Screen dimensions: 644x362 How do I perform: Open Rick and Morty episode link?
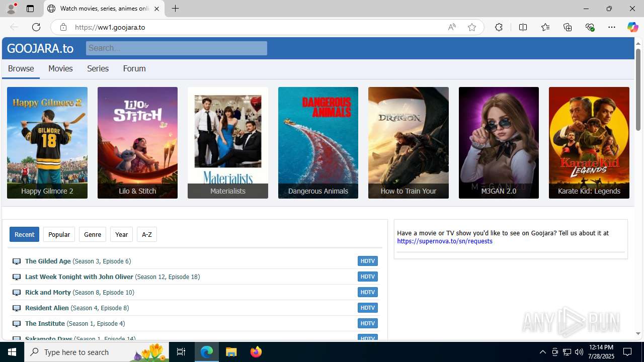point(79,292)
